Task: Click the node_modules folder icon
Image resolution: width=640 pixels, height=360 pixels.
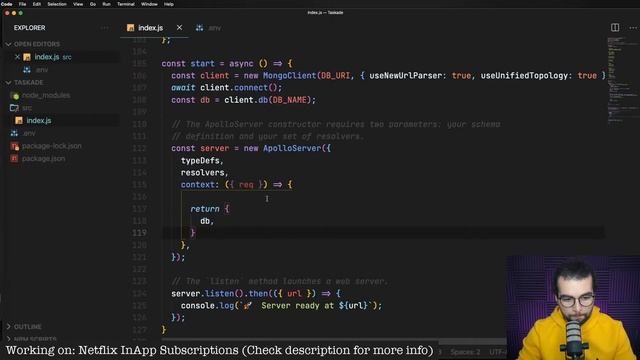Action: point(15,96)
